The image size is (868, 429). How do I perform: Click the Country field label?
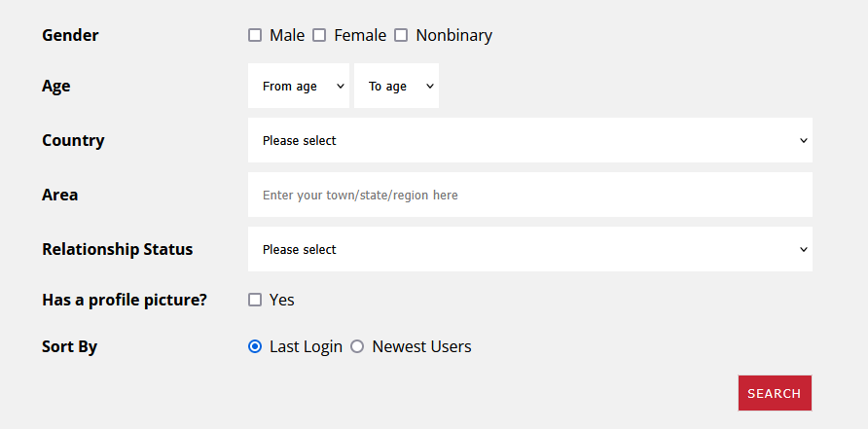pos(73,140)
